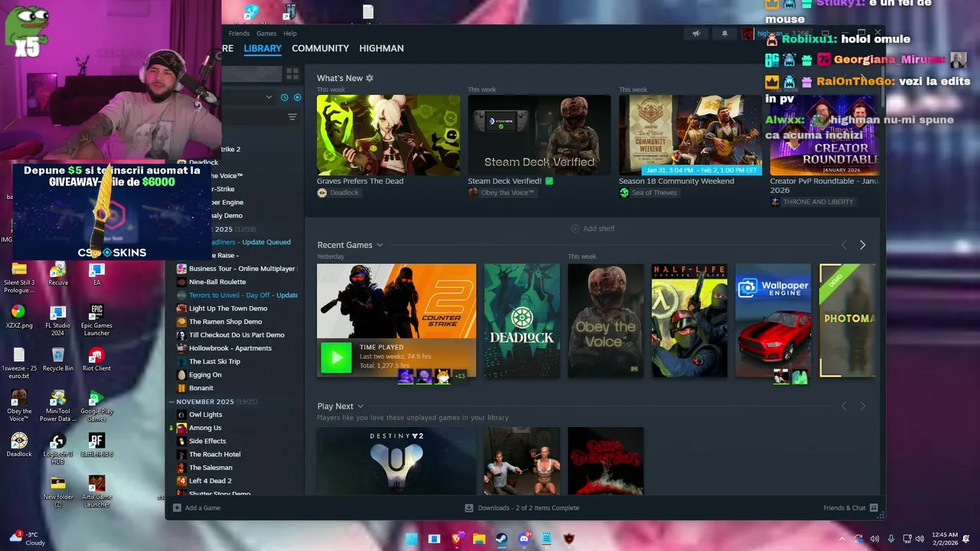Click the Add shelf button
The image size is (980, 551).
point(593,228)
